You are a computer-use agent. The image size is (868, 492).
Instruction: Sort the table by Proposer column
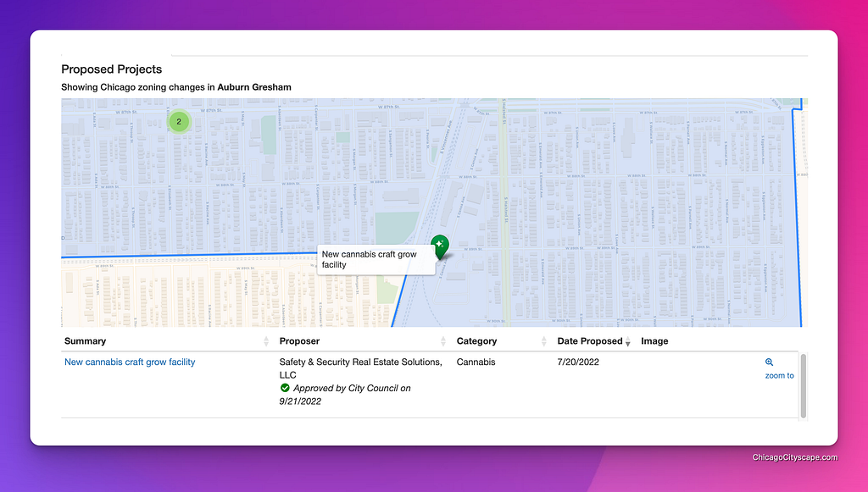(x=362, y=341)
